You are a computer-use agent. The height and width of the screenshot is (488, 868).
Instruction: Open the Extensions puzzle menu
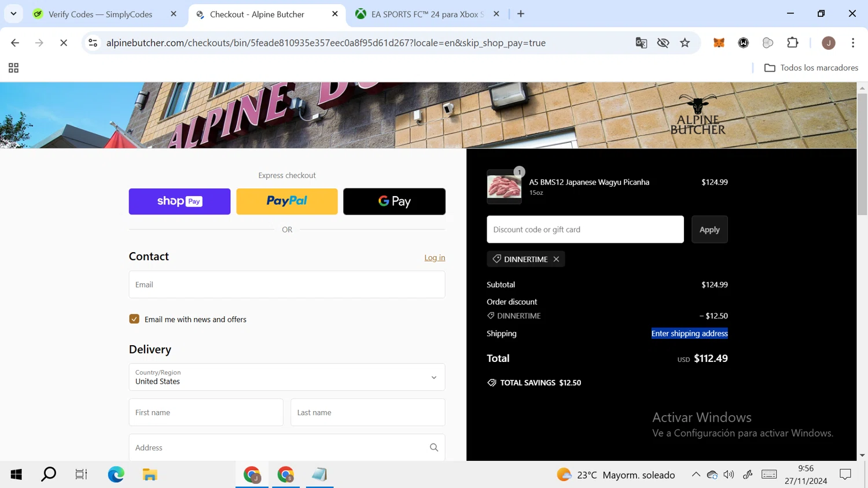(x=793, y=43)
